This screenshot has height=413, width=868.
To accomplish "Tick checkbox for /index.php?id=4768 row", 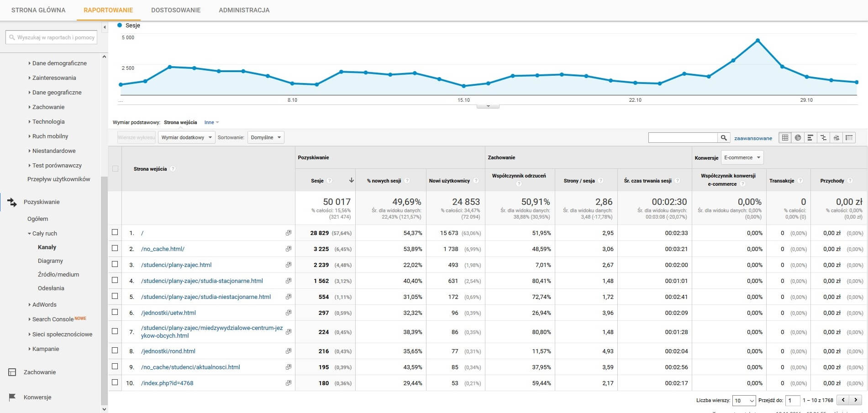I will (115, 382).
